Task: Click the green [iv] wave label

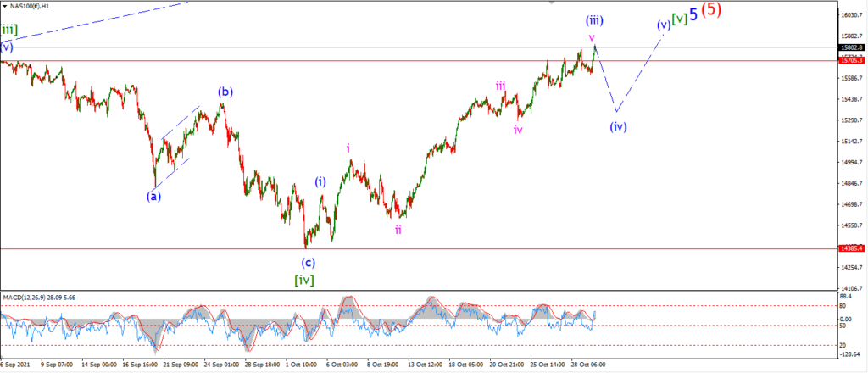Action: [x=304, y=281]
